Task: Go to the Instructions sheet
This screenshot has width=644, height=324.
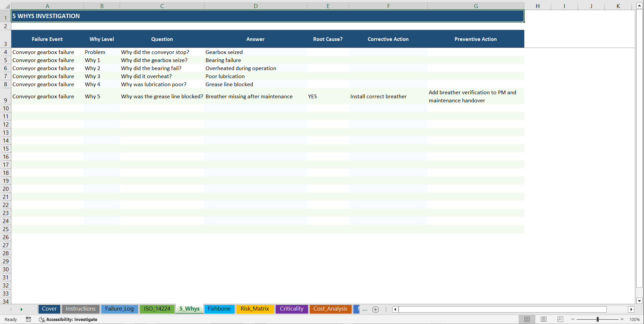Action: coord(80,309)
